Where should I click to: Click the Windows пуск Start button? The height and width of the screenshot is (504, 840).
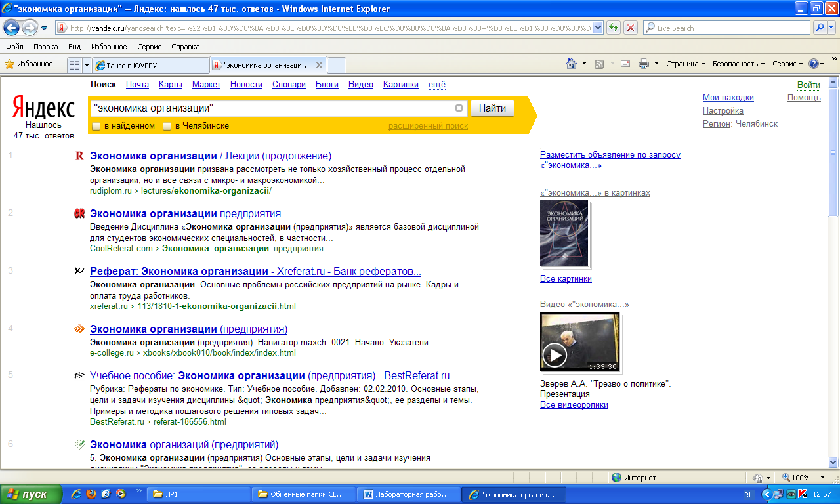(x=31, y=494)
